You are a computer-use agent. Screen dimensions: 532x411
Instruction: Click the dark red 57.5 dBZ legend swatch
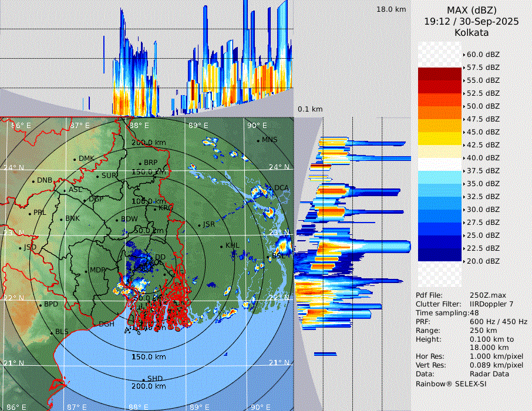click(440, 74)
